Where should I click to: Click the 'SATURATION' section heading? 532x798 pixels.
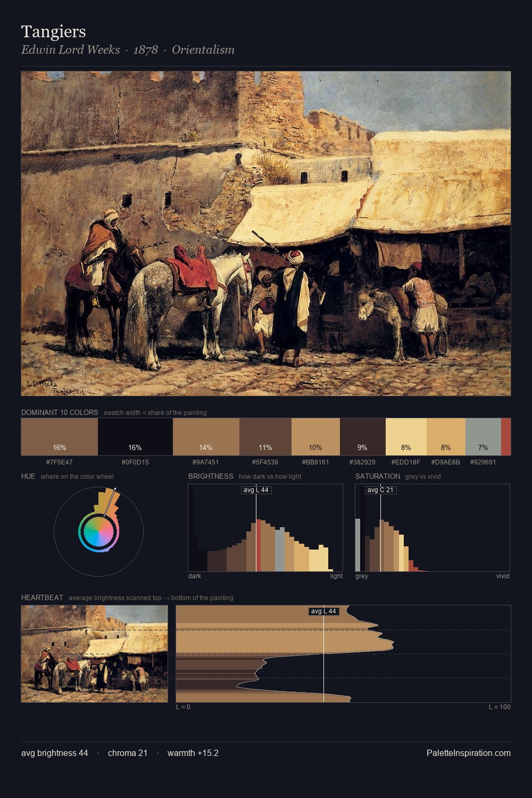tap(378, 476)
